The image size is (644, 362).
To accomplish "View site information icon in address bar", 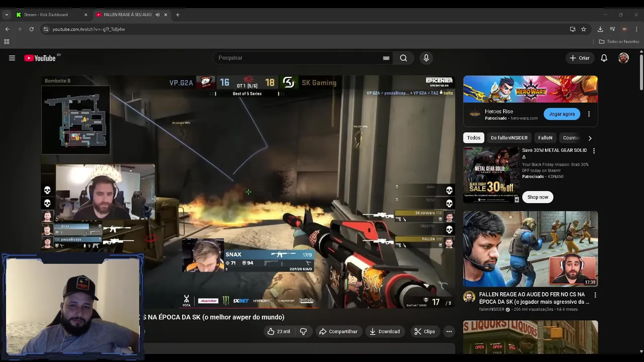I will pos(46,29).
